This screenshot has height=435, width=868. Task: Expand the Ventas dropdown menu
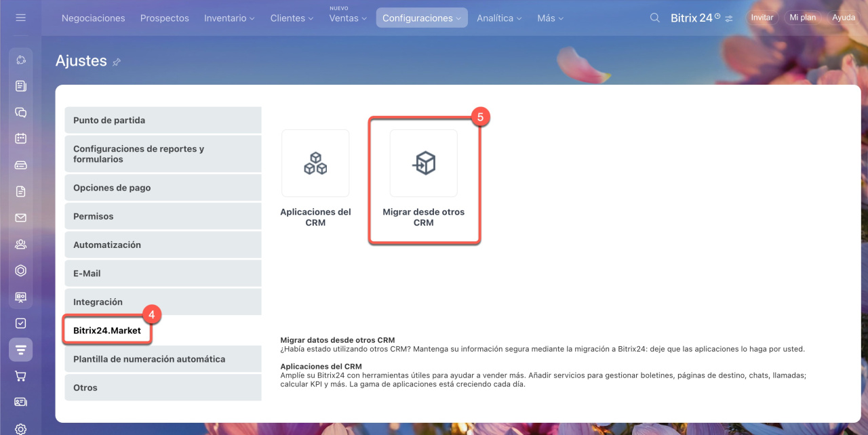348,18
